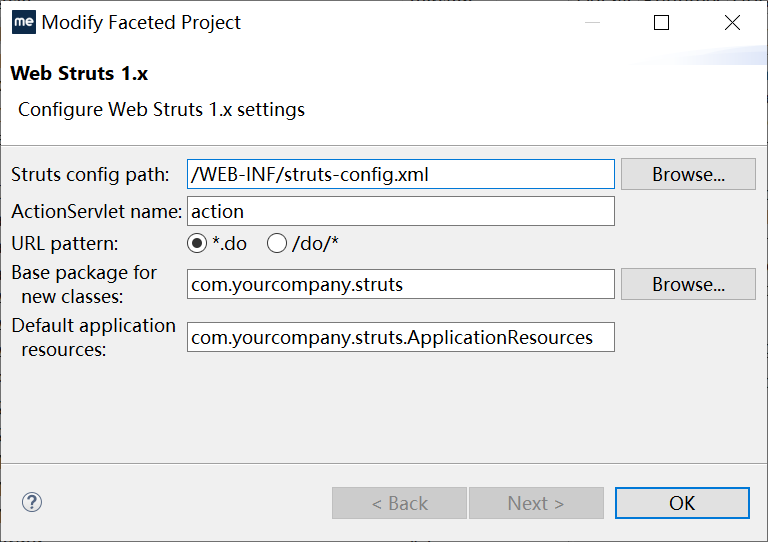Focus the Struts config path field
Viewport: 768px width, 542px height.
[x=401, y=174]
